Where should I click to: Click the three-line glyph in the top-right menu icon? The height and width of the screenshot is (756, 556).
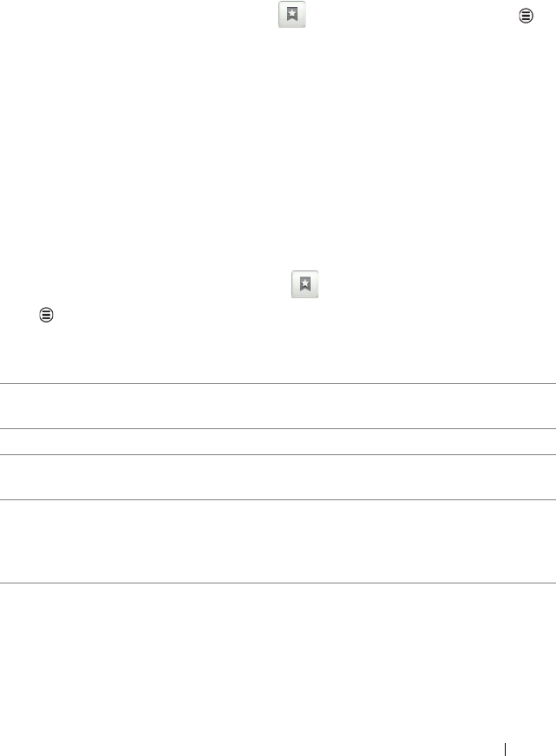[526, 16]
